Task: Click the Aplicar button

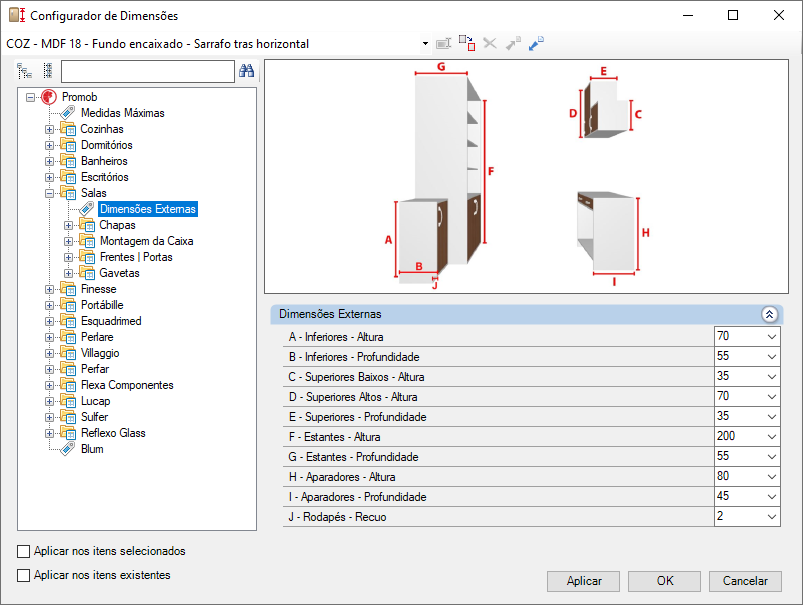Action: tap(583, 581)
